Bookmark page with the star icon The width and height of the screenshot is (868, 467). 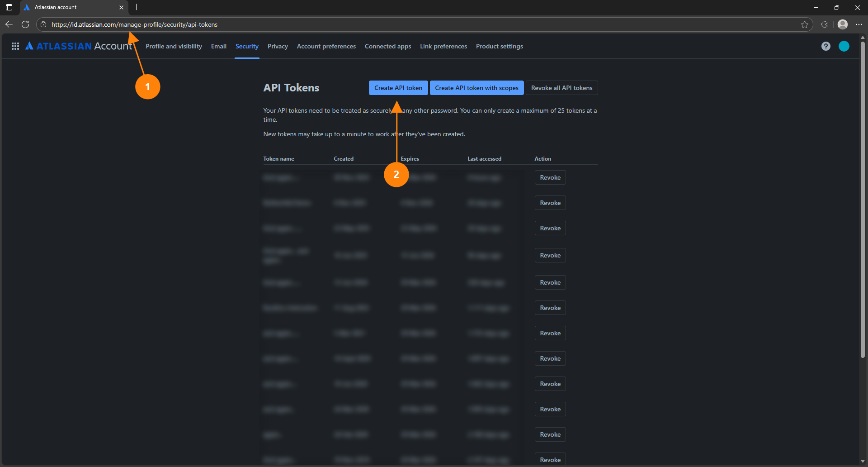click(x=805, y=24)
